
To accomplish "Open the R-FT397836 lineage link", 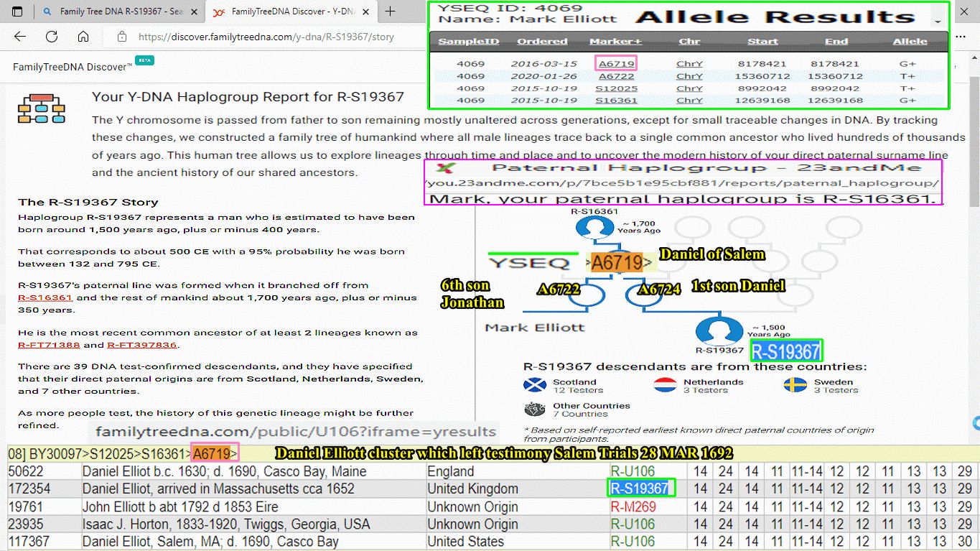I will coord(142,345).
